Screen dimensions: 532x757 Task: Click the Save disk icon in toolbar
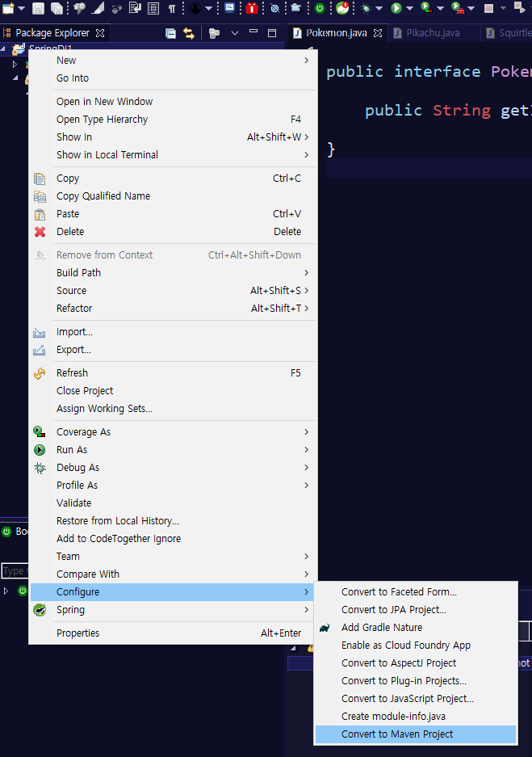point(38,8)
